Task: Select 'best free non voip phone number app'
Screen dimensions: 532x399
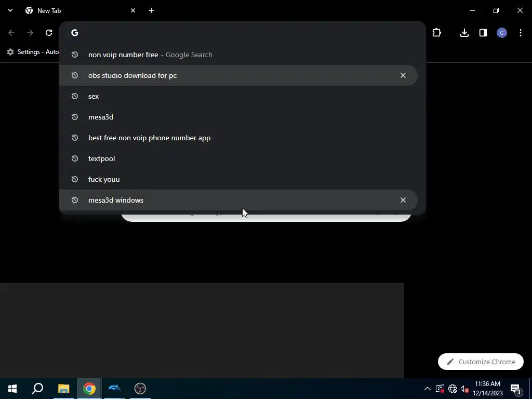Action: pos(238,138)
